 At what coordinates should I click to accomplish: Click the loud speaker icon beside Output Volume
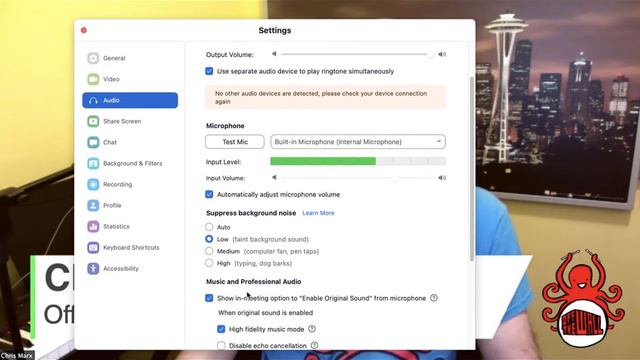442,54
